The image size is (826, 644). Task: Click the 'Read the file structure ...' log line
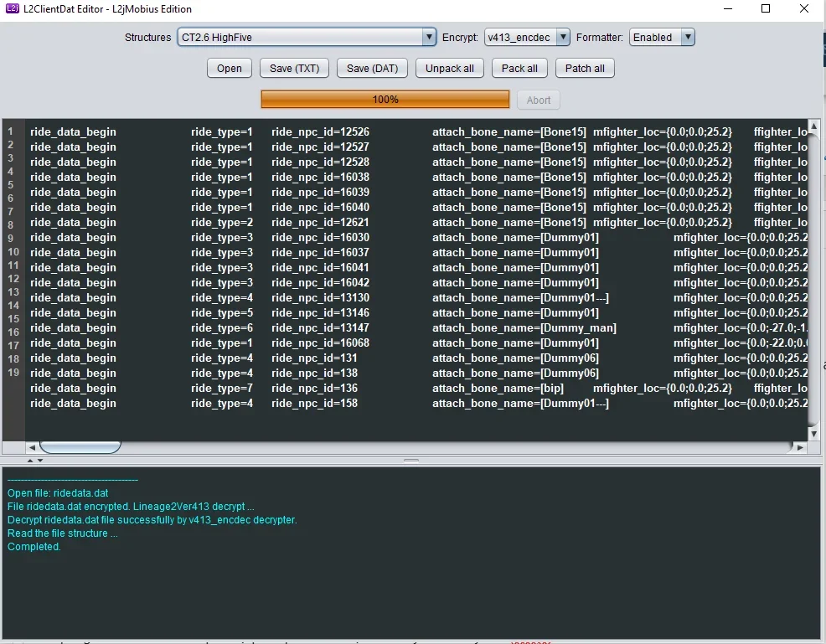[x=62, y=533]
